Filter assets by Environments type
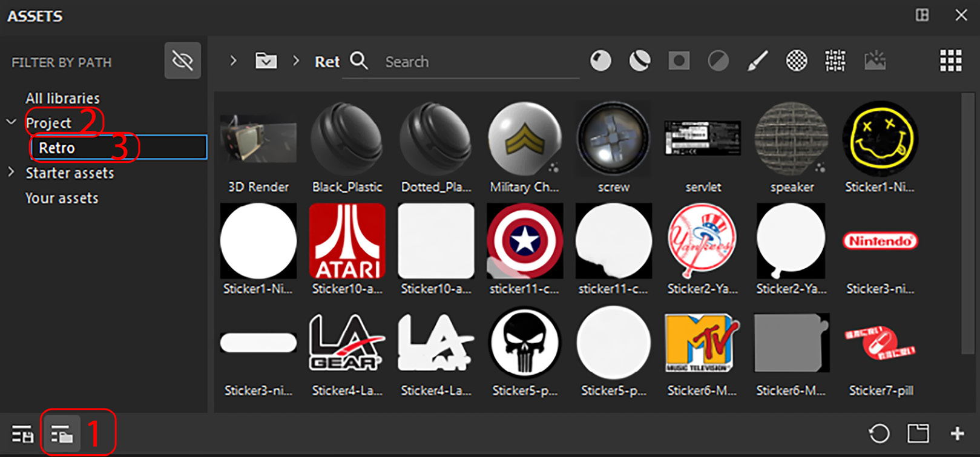This screenshot has width=980, height=457. tap(875, 61)
